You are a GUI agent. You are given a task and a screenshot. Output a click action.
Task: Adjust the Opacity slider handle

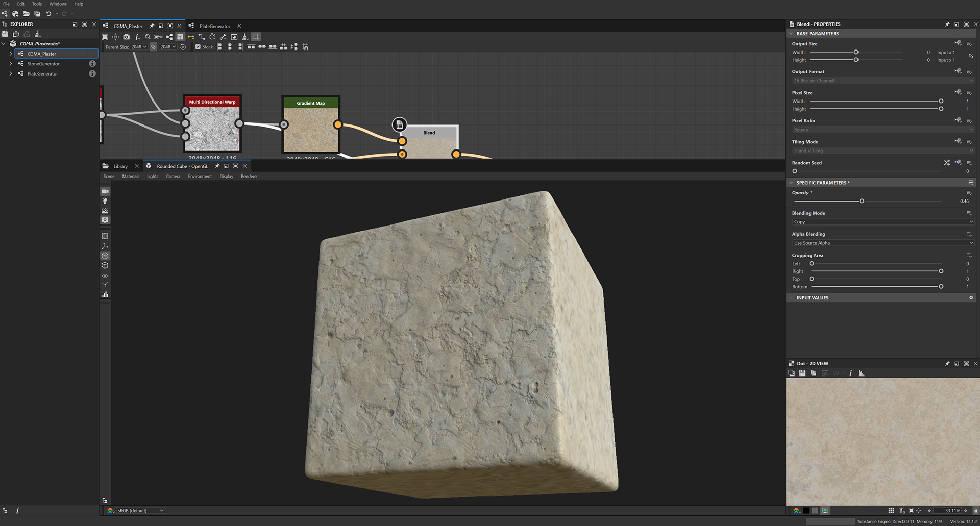click(862, 201)
